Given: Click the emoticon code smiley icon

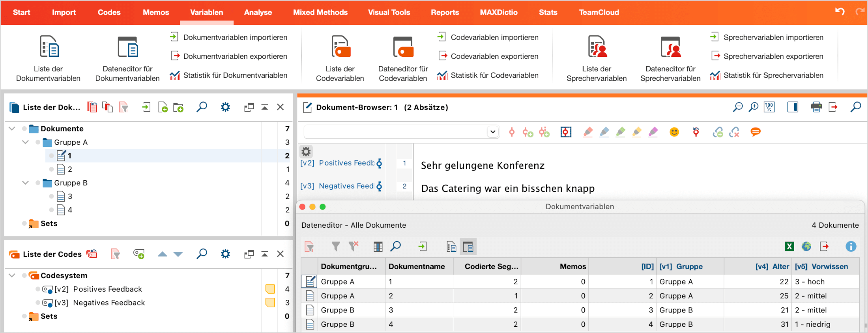Looking at the screenshot, I should click(674, 132).
